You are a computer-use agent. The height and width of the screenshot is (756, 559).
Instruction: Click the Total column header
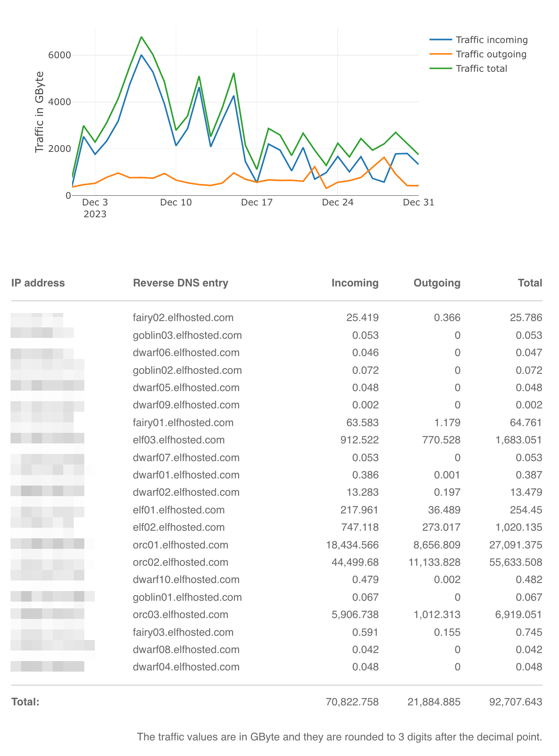coord(530,283)
